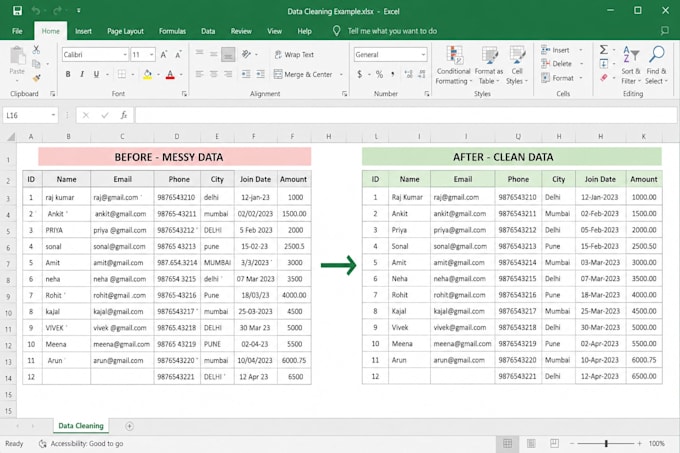
Task: Toggle Italic formatting
Action: point(82,74)
